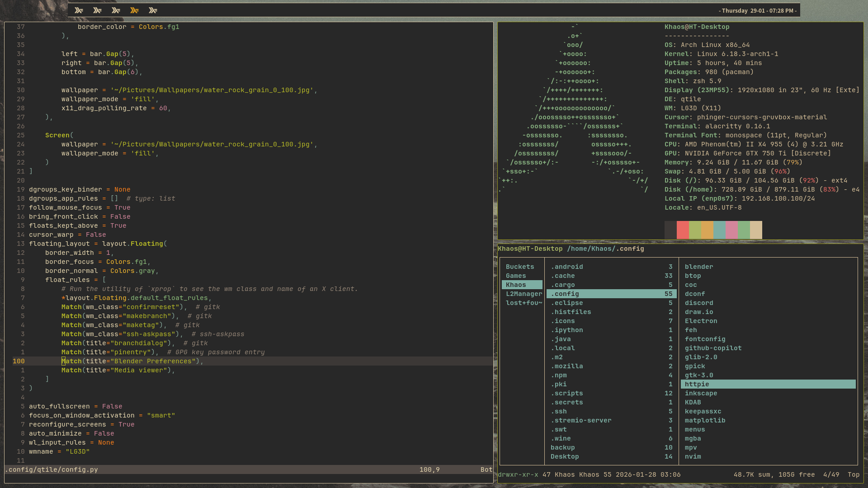Image resolution: width=868 pixels, height=488 pixels.
Task: Switch to the fifth workspace icon
Action: [153, 10]
